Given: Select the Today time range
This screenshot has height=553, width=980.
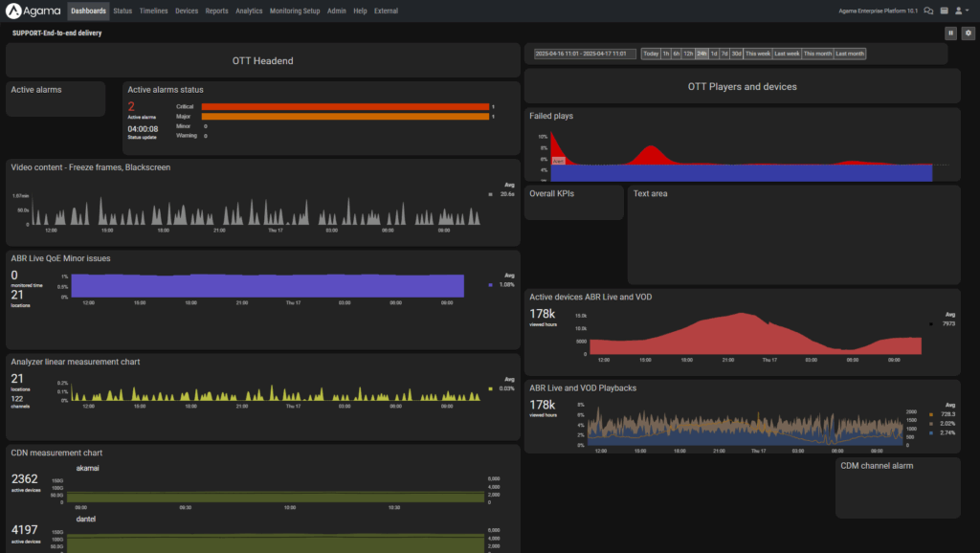Looking at the screenshot, I should pos(650,54).
